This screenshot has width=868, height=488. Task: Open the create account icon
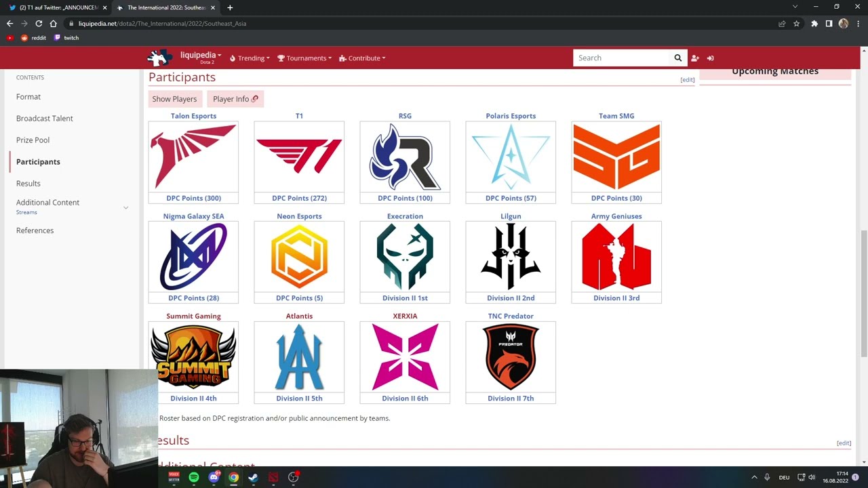coord(694,58)
